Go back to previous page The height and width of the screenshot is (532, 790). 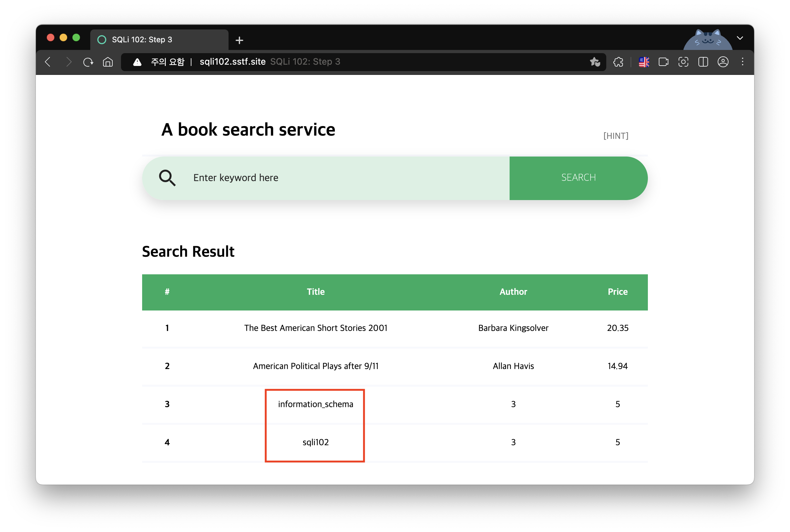pyautogui.click(x=48, y=62)
